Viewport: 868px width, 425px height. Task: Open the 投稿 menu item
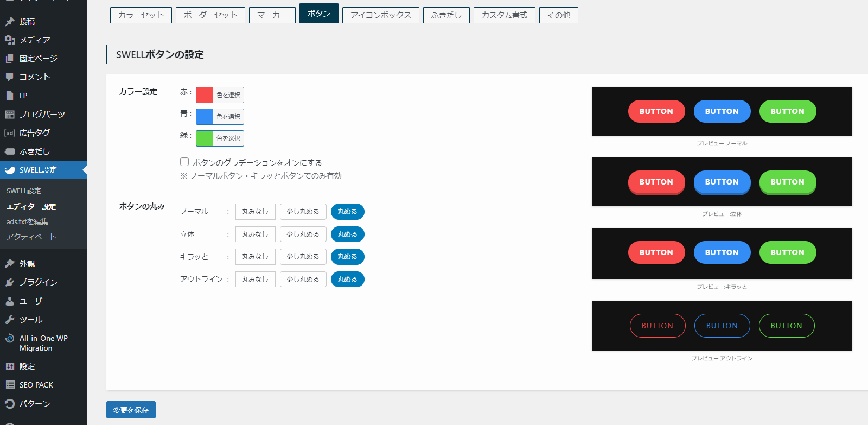(43, 22)
